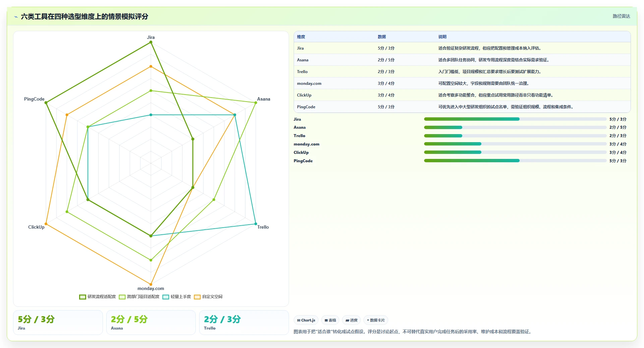Image resolution: width=644 pixels, height=348 pixels.
Task: Click the 数据卡片 tag chip
Action: (376, 320)
